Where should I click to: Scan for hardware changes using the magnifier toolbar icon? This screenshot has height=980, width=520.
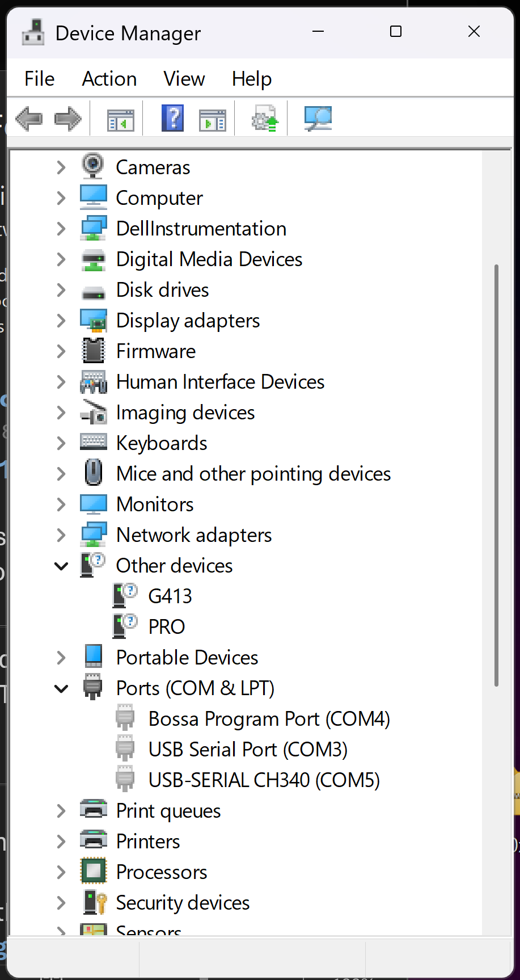[x=318, y=118]
